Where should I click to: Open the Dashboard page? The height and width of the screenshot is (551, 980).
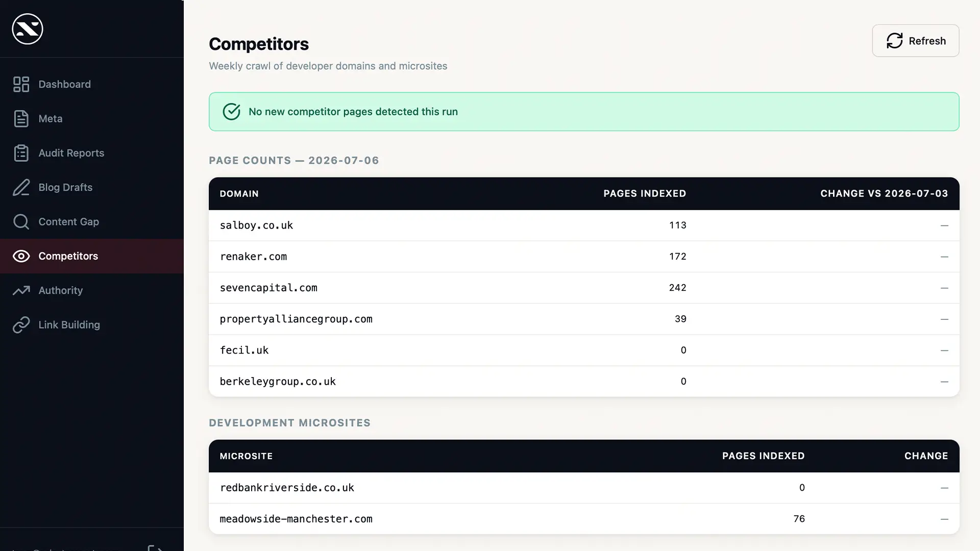click(x=92, y=84)
